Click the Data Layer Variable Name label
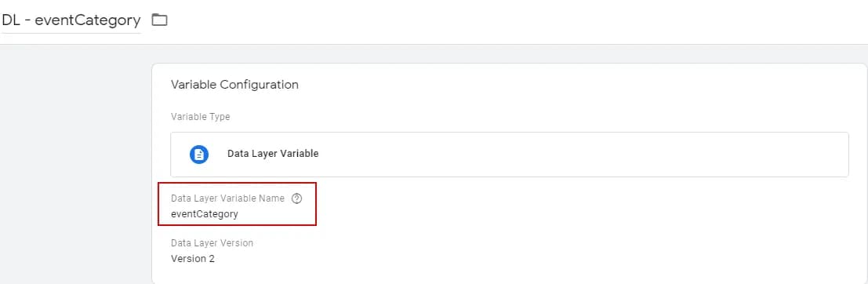The height and width of the screenshot is (284, 868). click(x=227, y=198)
